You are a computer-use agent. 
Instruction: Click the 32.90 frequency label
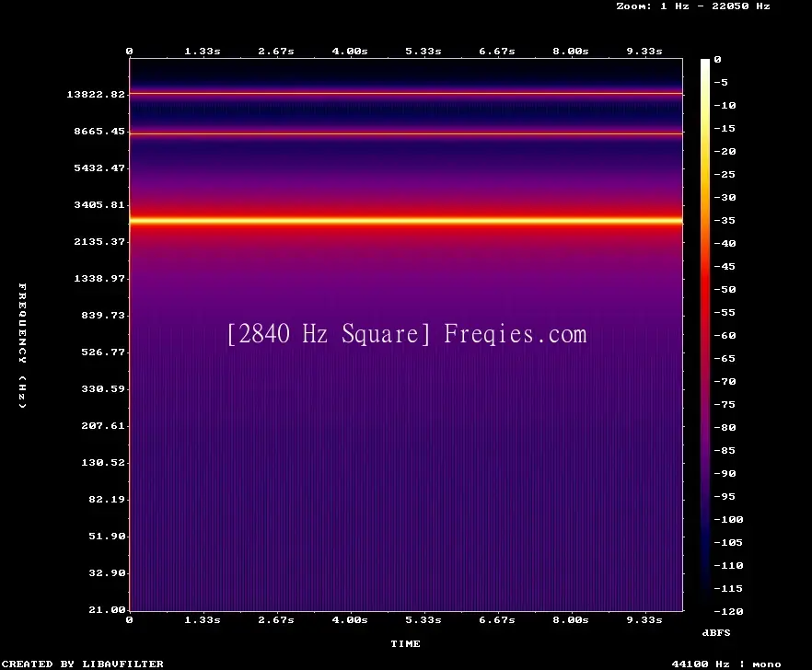pos(107,572)
